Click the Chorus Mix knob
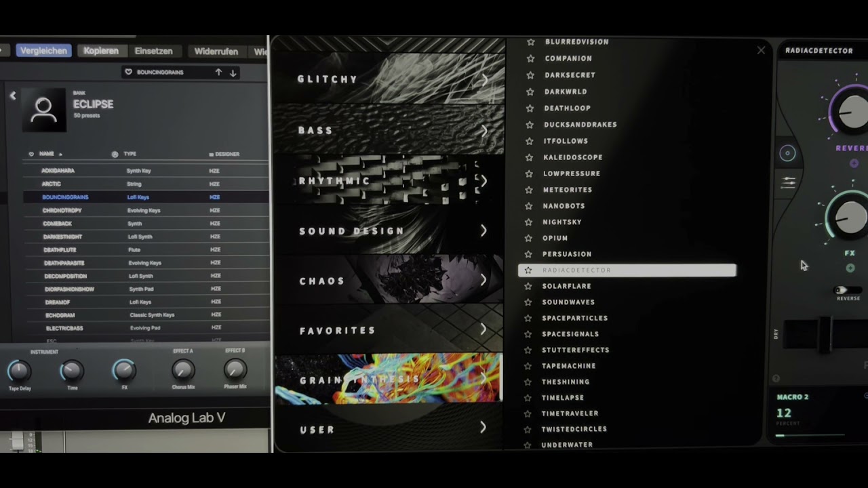868x488 pixels. 183,370
